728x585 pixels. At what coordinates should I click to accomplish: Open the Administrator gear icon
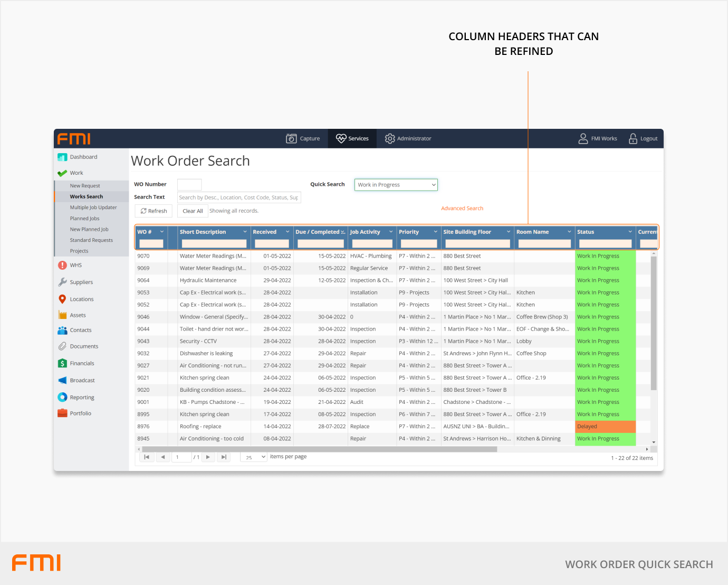(x=390, y=139)
